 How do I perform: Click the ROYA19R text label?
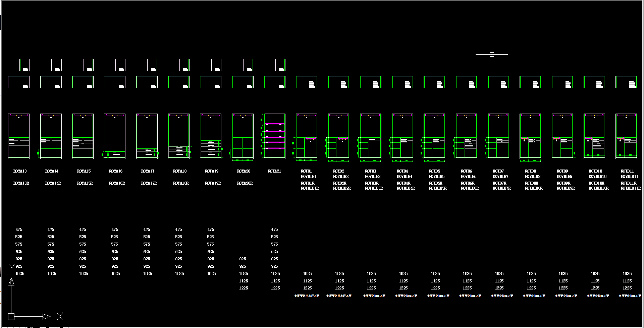click(x=213, y=183)
